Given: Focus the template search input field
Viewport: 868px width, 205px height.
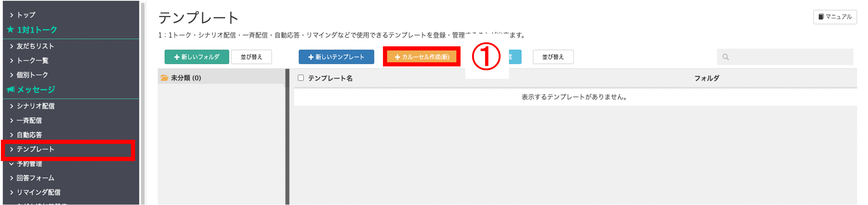Looking at the screenshot, I should [x=785, y=57].
